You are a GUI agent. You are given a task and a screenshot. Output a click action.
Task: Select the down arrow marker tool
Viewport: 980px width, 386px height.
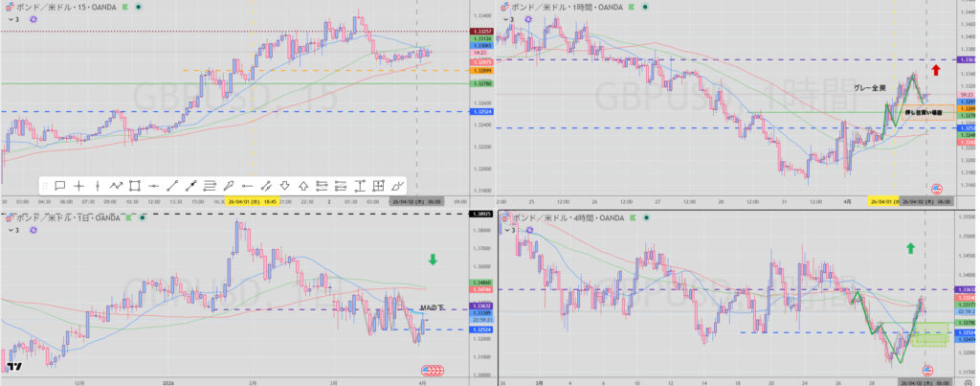coord(284,185)
